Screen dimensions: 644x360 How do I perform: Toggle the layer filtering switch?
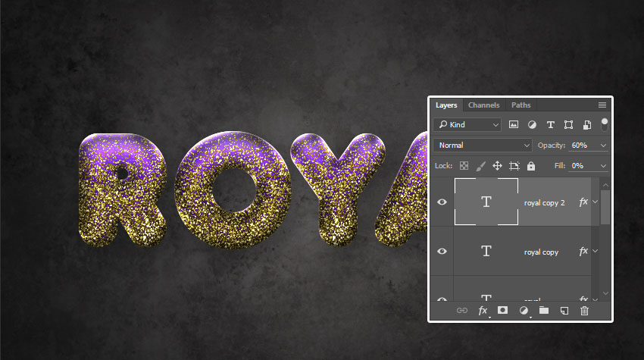click(x=604, y=123)
